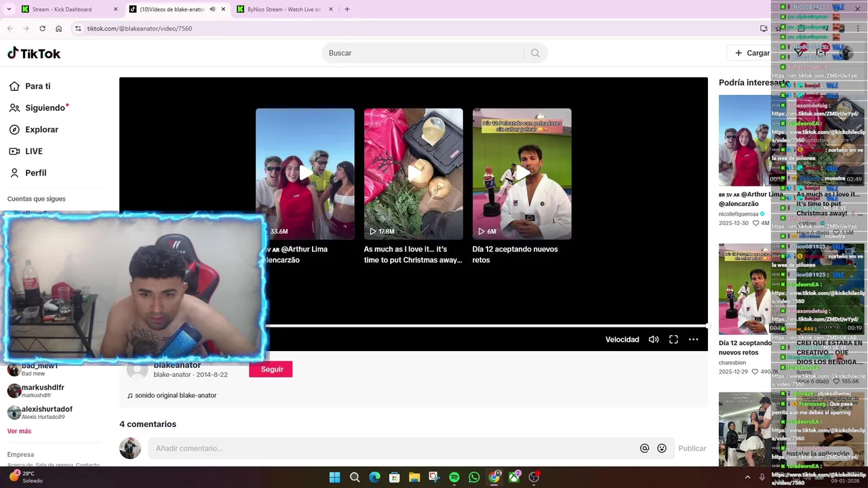868x488 pixels.
Task: Mute the video with volume icon
Action: coord(654,340)
